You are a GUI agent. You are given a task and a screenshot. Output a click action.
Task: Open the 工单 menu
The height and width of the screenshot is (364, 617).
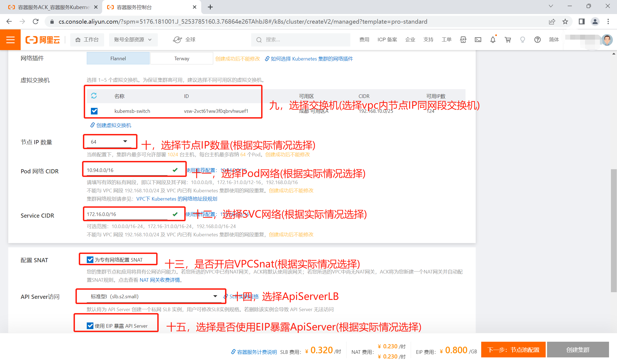446,40
